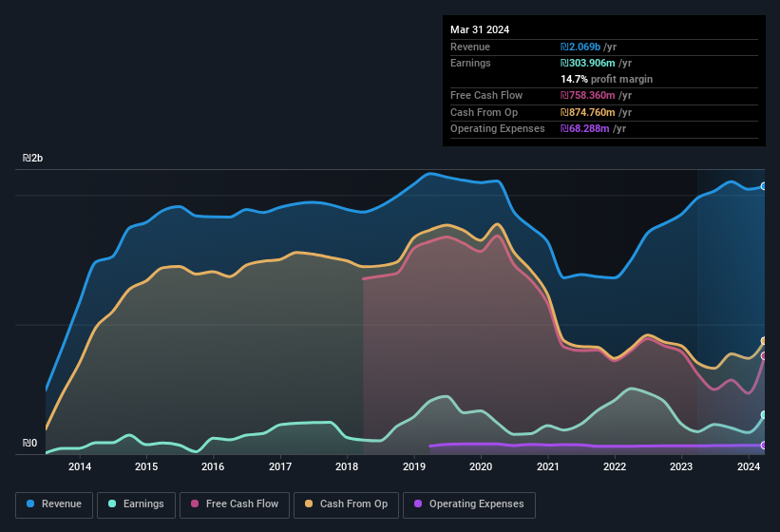This screenshot has width=780, height=532.
Task: Click the 2024 x-axis label
Action: 748,466
